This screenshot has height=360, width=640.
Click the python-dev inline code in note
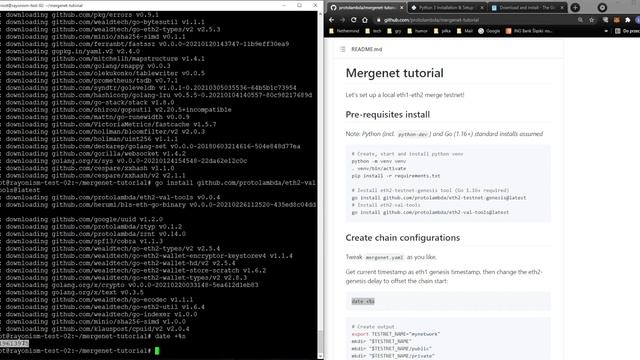(412, 134)
